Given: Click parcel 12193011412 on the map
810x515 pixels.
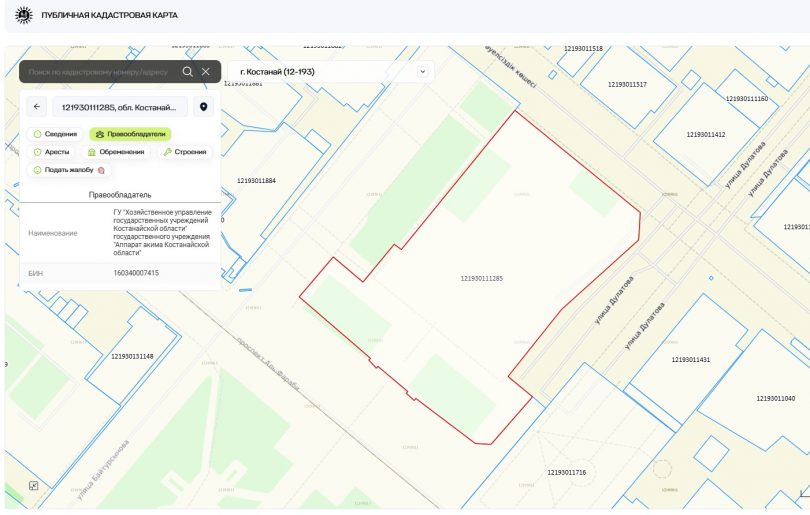Looking at the screenshot, I should [x=705, y=134].
